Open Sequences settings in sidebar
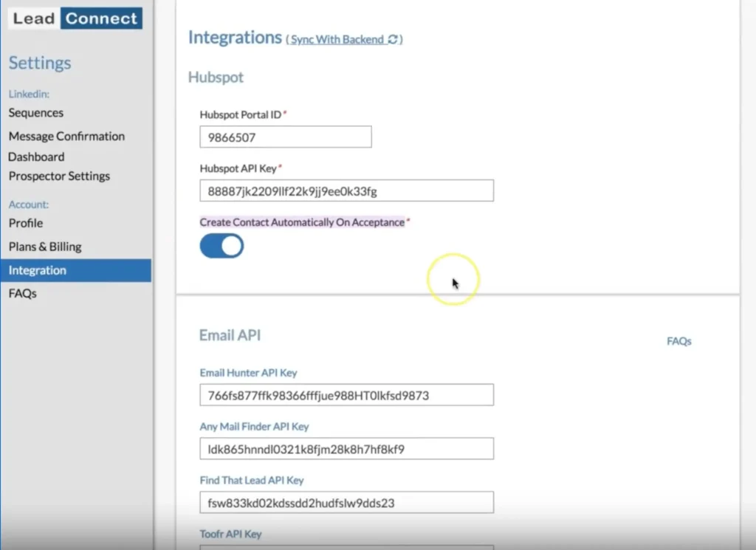 (x=36, y=113)
